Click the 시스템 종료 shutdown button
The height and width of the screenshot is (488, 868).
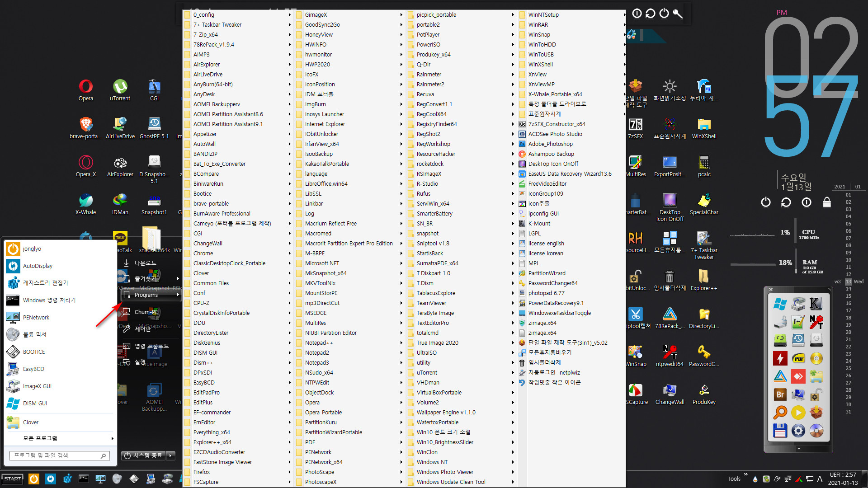144,455
